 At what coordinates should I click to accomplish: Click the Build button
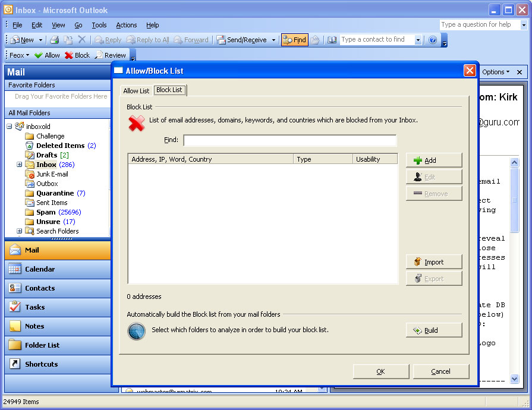tap(434, 330)
